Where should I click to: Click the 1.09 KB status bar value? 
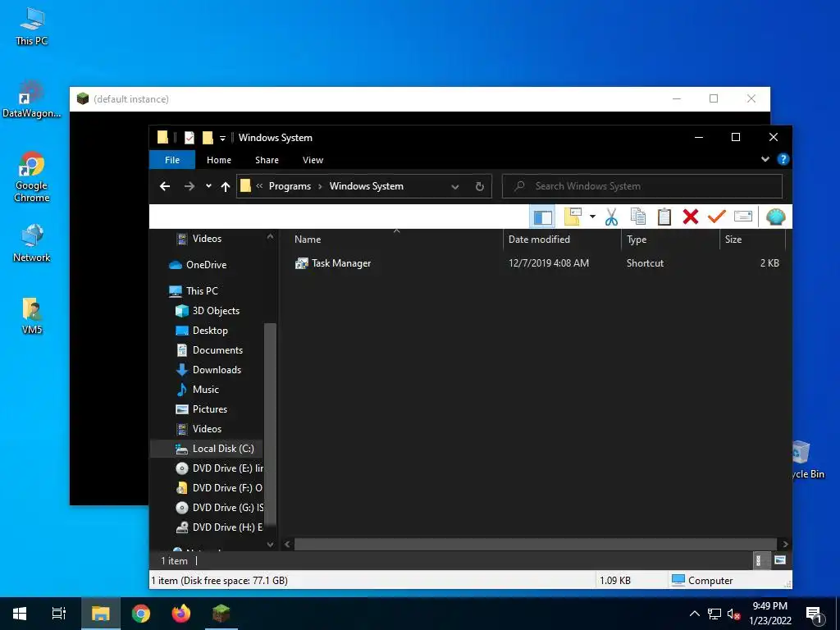[615, 581]
